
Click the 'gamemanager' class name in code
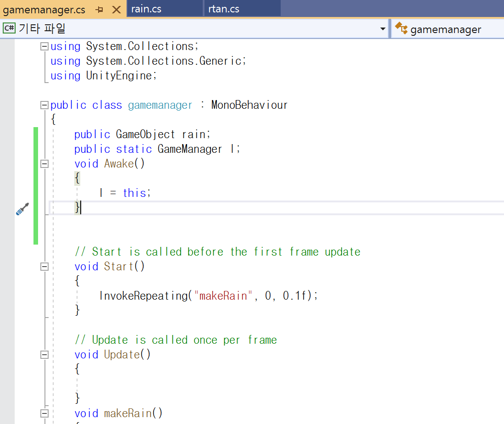(160, 105)
